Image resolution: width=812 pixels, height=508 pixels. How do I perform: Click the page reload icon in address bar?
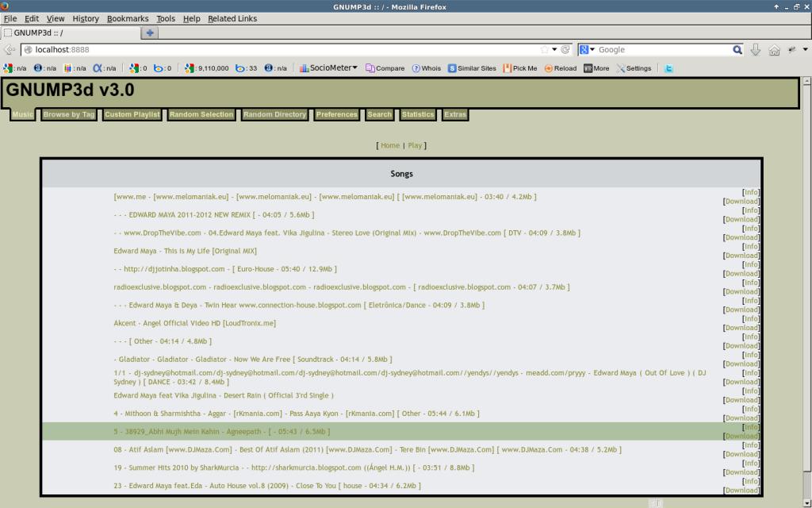point(565,50)
